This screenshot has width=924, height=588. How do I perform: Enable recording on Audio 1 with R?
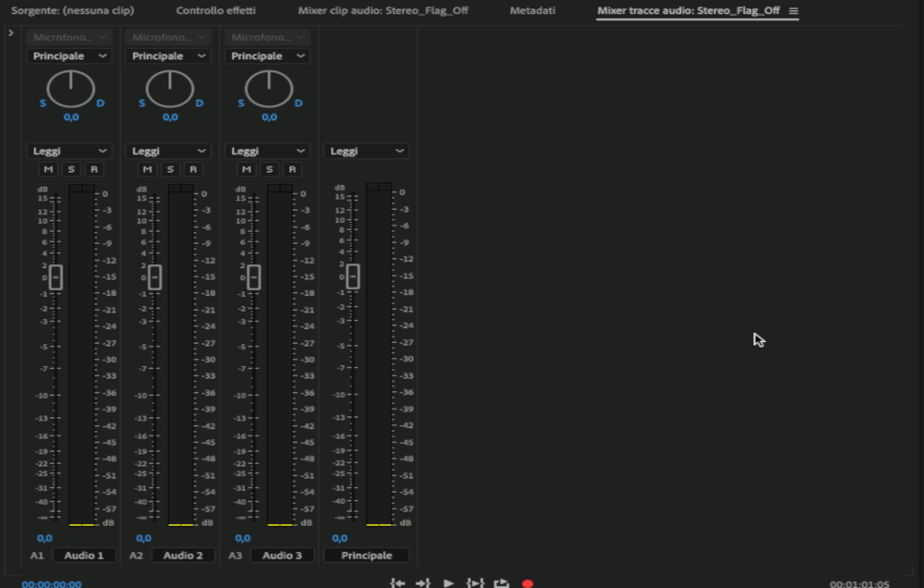[93, 169]
